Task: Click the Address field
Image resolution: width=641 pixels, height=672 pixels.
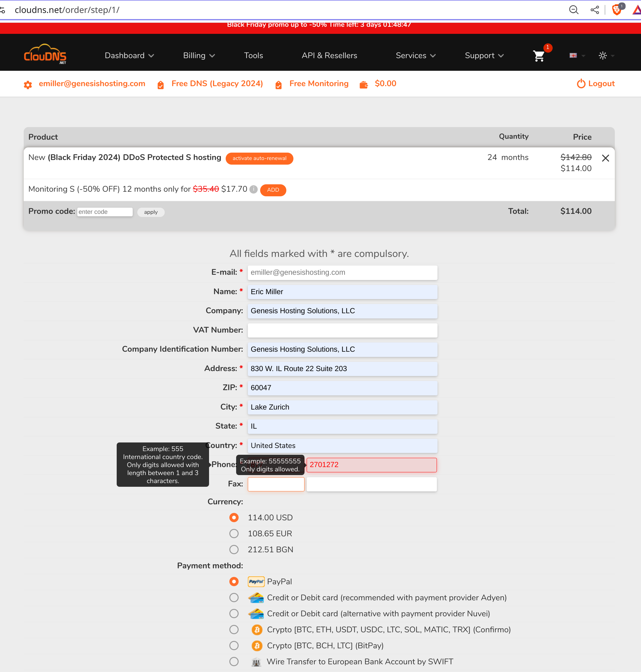Action: 342,369
